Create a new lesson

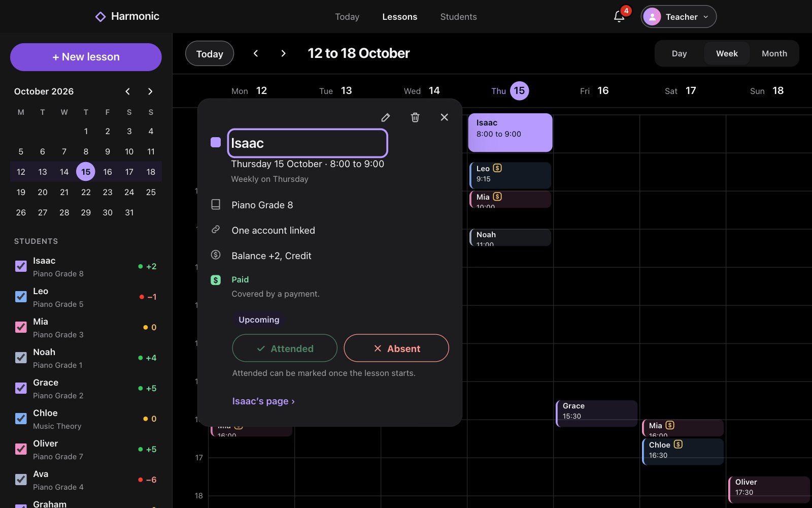pos(86,57)
